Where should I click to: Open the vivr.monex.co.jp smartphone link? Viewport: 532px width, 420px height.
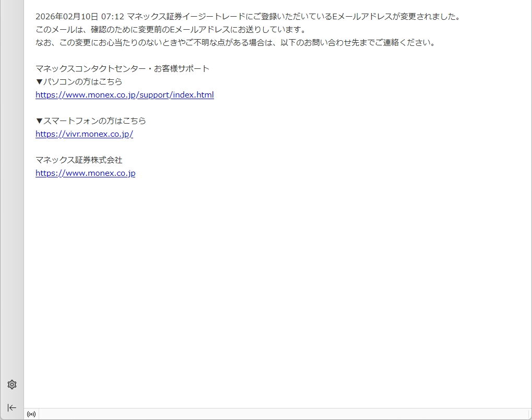click(84, 134)
